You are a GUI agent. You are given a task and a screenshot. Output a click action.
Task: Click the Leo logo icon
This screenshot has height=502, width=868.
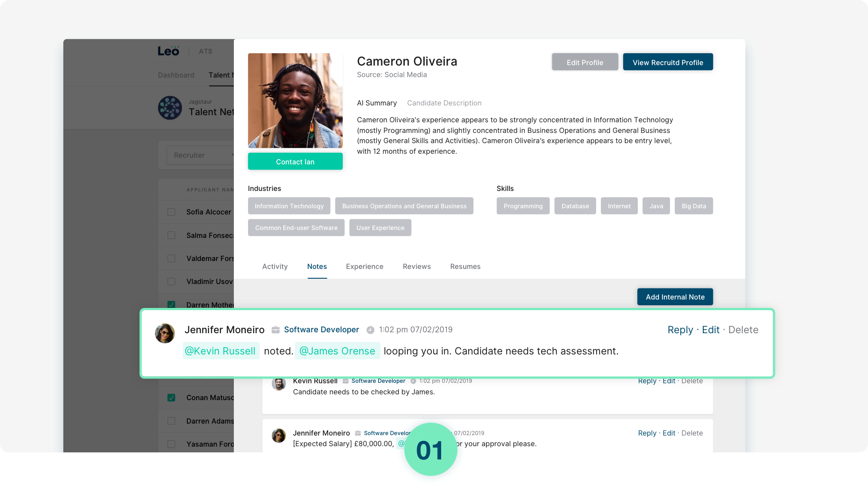pyautogui.click(x=168, y=51)
